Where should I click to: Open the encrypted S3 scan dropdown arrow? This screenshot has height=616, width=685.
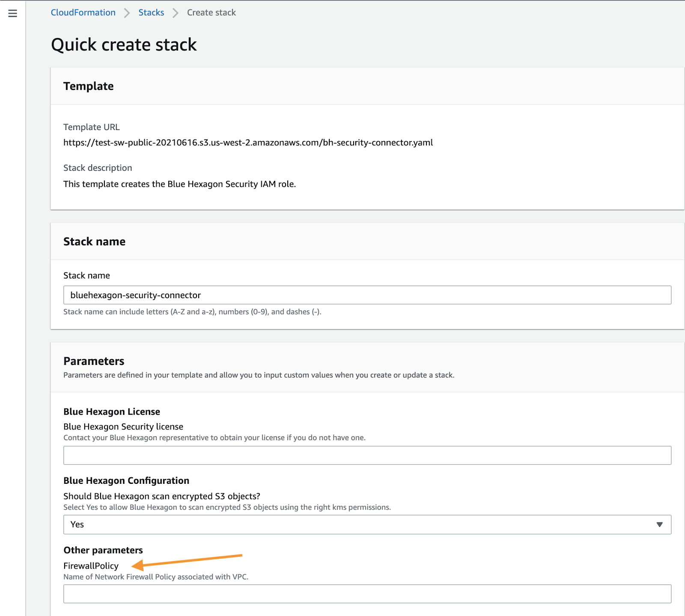[659, 524]
